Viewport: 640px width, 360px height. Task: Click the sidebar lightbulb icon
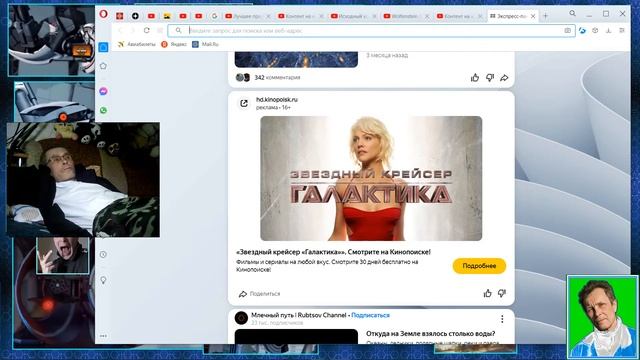103,280
